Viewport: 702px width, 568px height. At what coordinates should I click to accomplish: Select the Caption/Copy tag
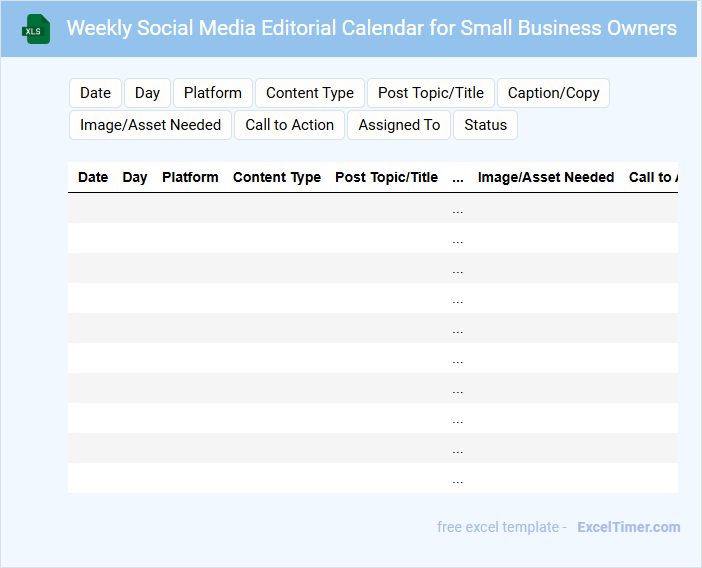[553, 93]
